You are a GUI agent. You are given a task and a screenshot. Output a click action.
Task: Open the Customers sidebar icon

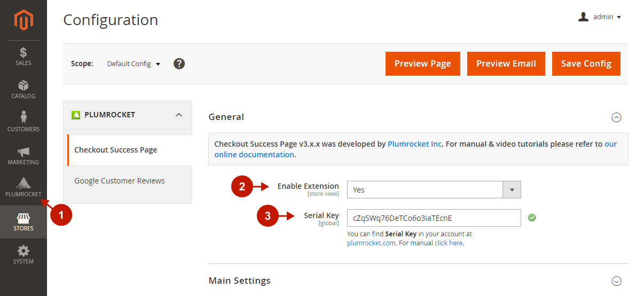[x=23, y=118]
